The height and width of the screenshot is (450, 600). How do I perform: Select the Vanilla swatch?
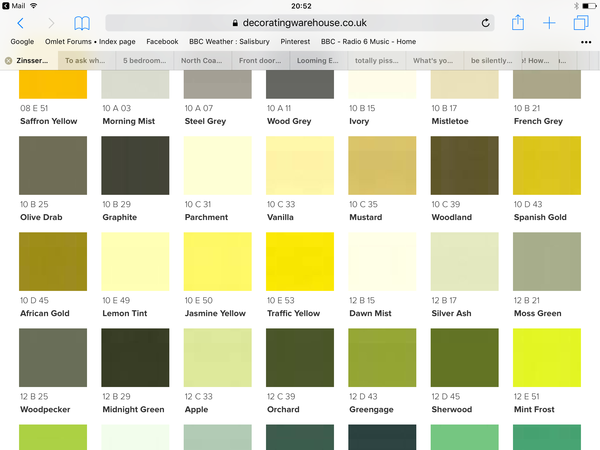(300, 165)
